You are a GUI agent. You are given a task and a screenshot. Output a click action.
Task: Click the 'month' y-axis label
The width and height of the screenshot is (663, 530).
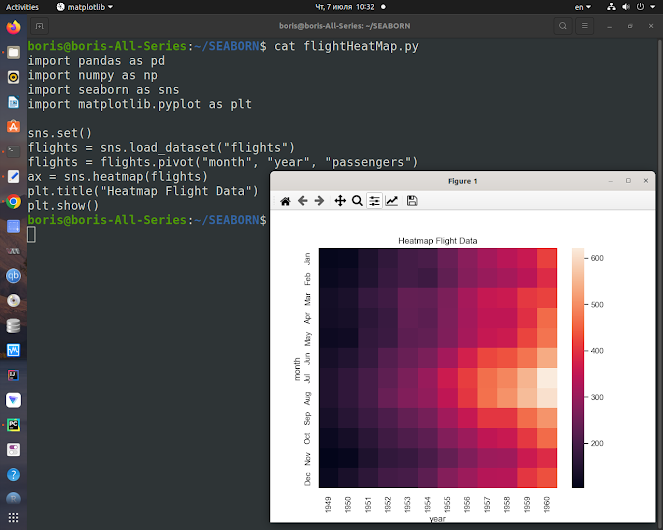(x=297, y=369)
